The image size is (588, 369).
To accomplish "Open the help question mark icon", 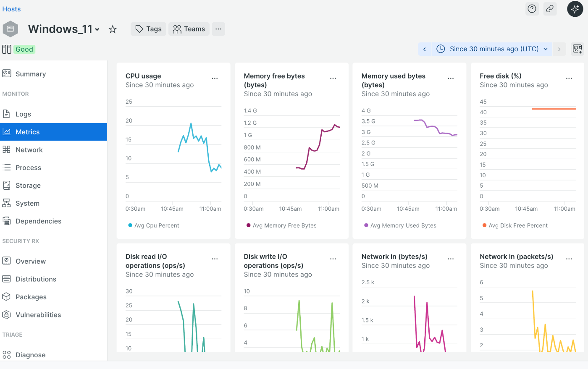I will [532, 9].
